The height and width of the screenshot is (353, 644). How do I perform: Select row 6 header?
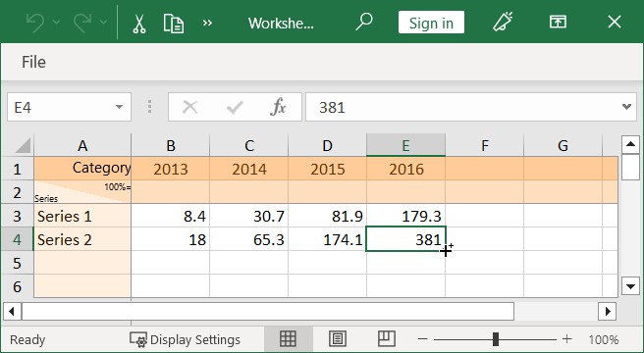pyautogui.click(x=17, y=286)
